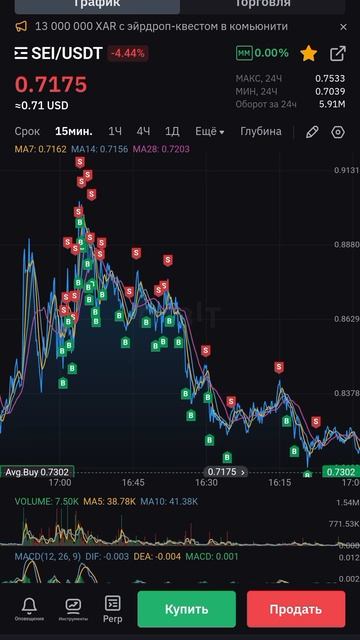
Task: Tap the MA14: 0.7156 indicator label
Action: coord(100,149)
